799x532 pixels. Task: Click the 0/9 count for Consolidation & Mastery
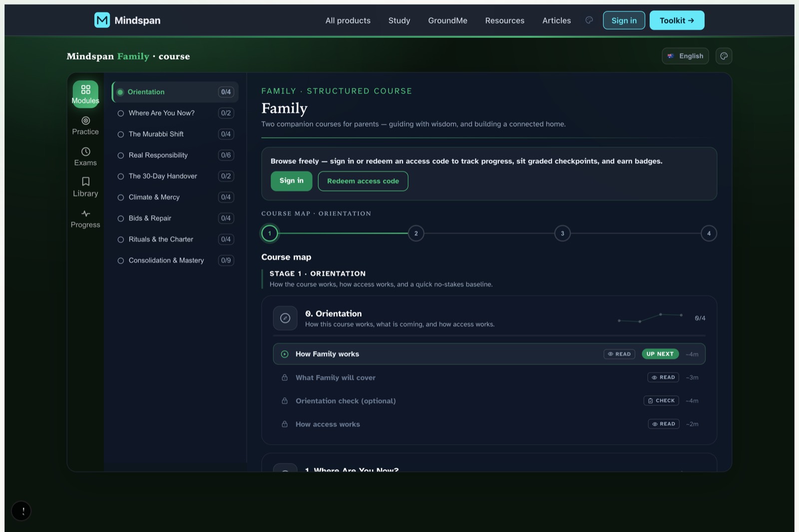pos(226,261)
